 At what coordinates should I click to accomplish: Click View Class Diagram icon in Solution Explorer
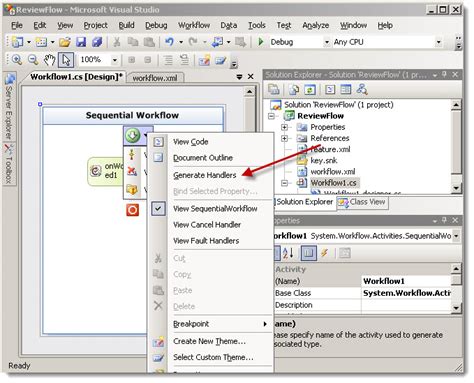(x=362, y=89)
